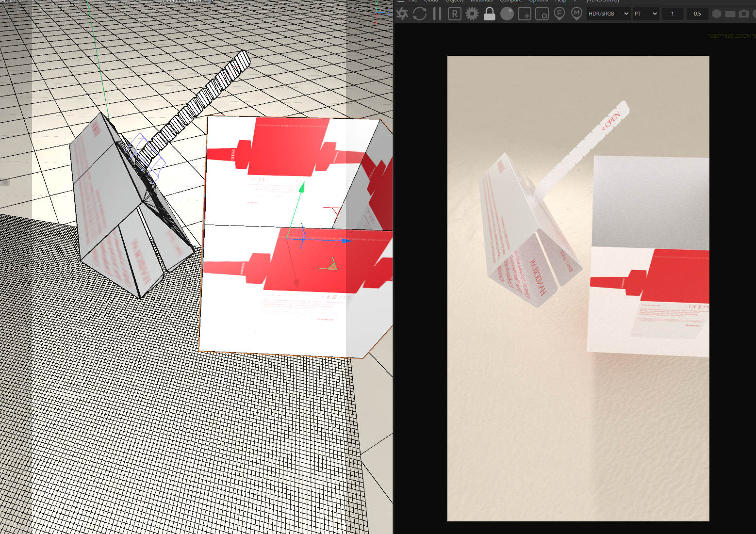Click the camera icon in the viewer toolbar
Viewport: 756px width, 534px height.
click(x=744, y=14)
